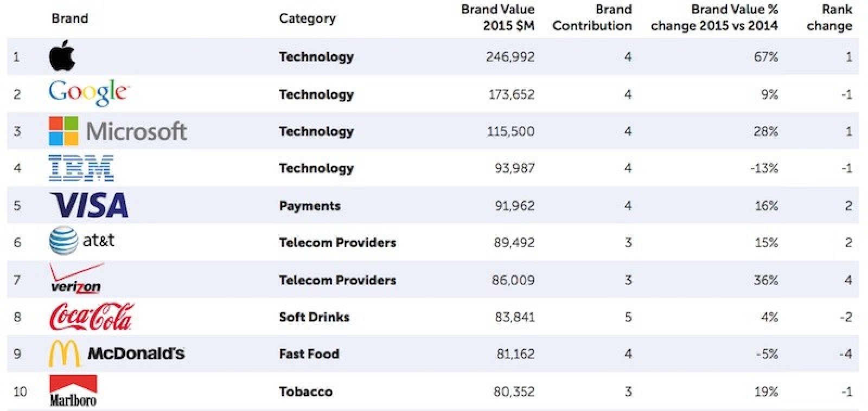Click the Brand column header

pyautogui.click(x=69, y=18)
